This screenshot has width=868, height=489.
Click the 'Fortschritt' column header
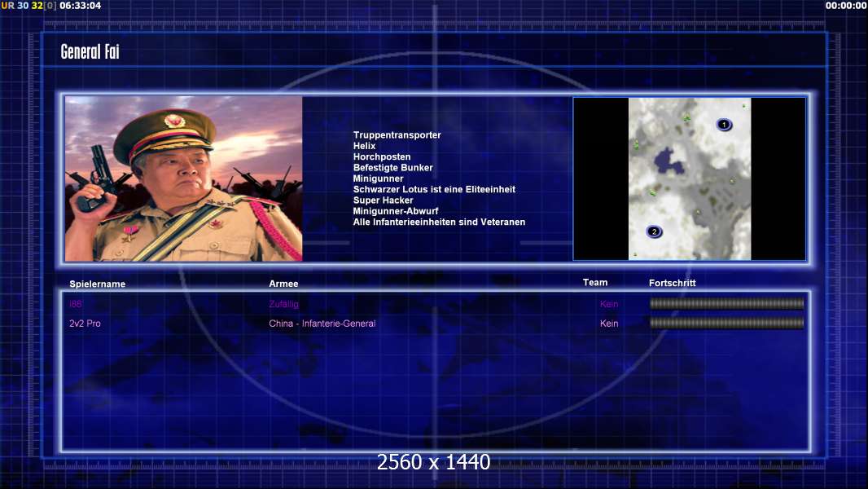672,283
